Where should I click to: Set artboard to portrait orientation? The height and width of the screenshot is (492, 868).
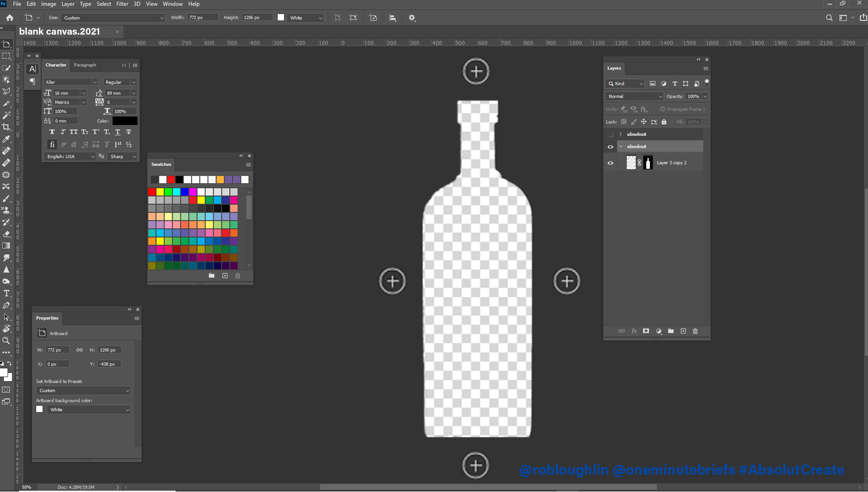click(338, 18)
